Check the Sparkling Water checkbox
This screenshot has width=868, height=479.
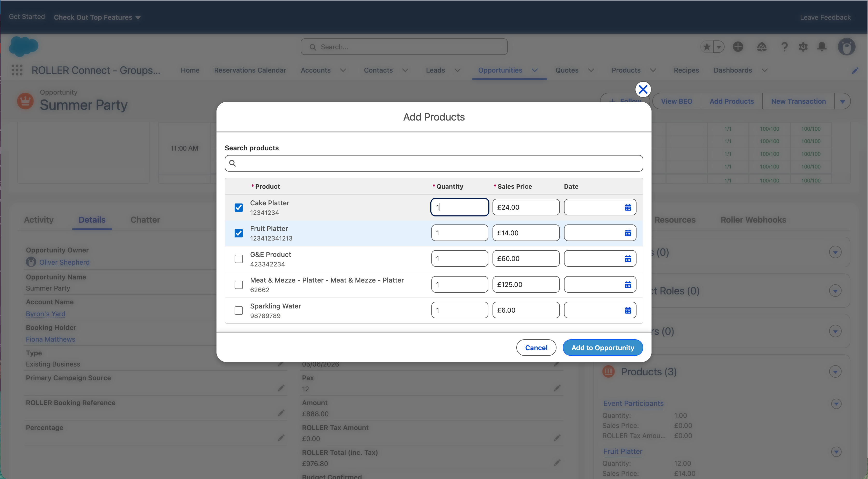[x=238, y=310]
